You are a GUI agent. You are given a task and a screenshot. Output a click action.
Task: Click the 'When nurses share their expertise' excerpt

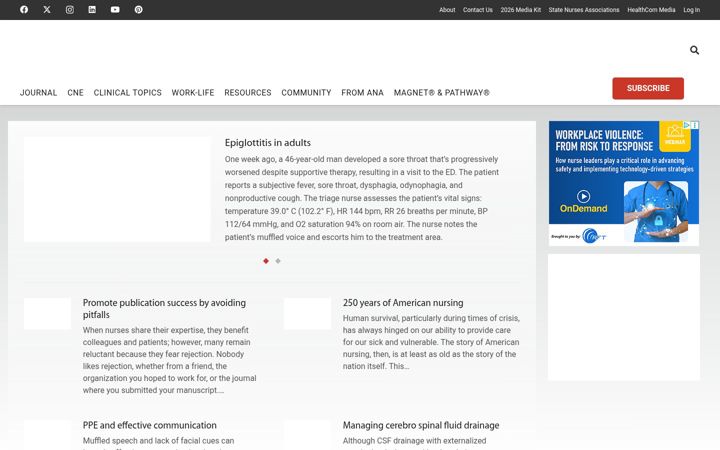click(x=170, y=360)
